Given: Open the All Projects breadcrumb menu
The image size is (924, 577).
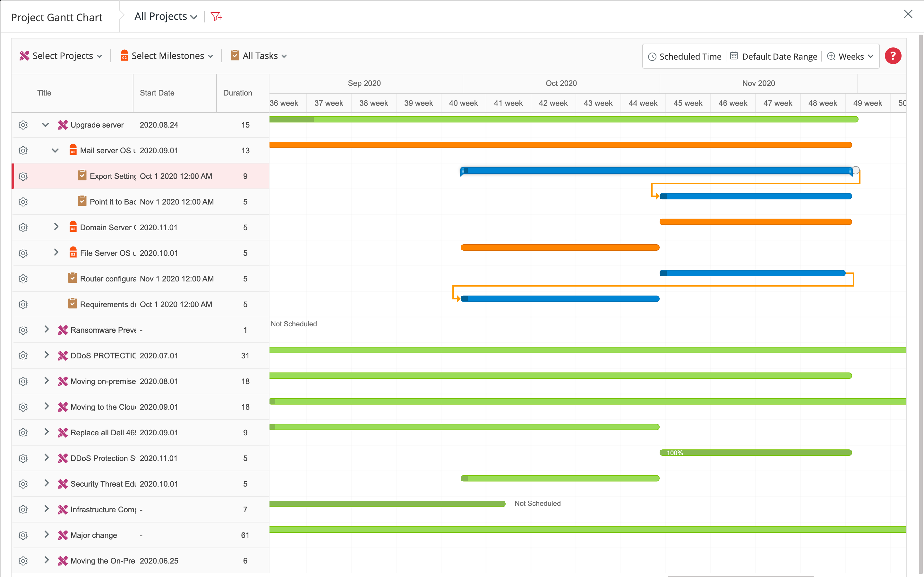Looking at the screenshot, I should [166, 16].
